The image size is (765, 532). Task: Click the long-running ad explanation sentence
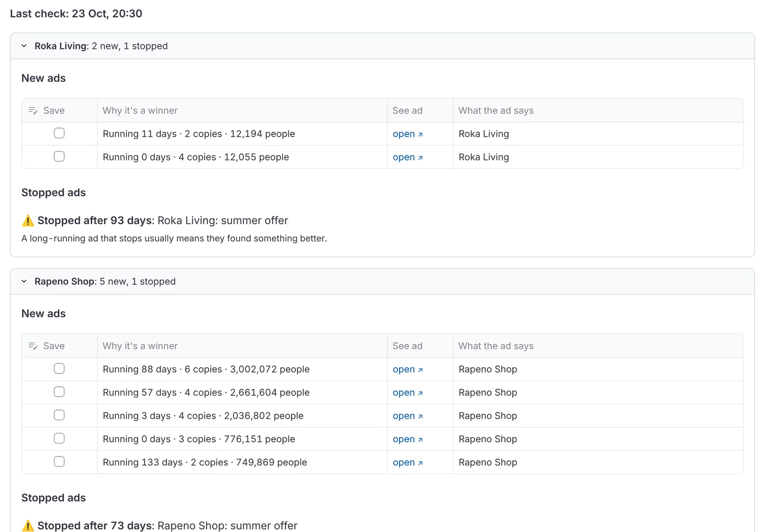pyautogui.click(x=174, y=239)
